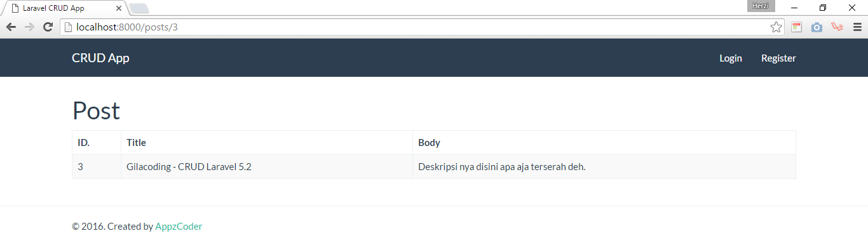Follow the AppzCoder footer link
The image size is (868, 245).
[x=179, y=226]
